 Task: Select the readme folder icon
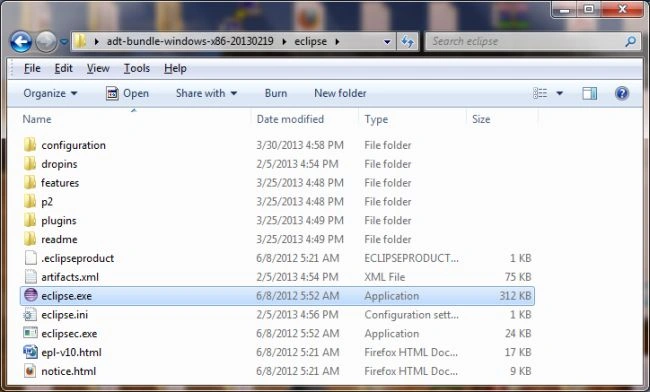coord(30,239)
